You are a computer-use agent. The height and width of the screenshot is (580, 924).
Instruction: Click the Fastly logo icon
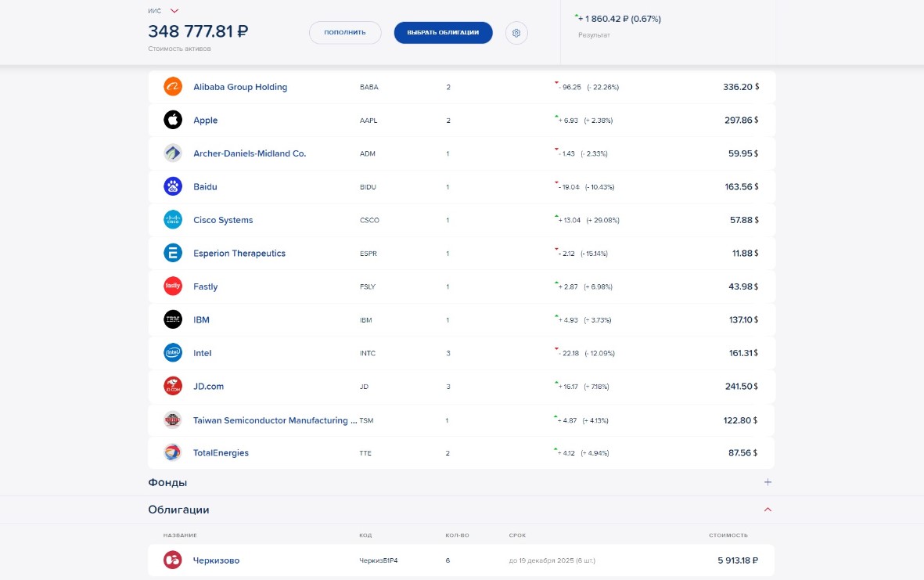[173, 286]
